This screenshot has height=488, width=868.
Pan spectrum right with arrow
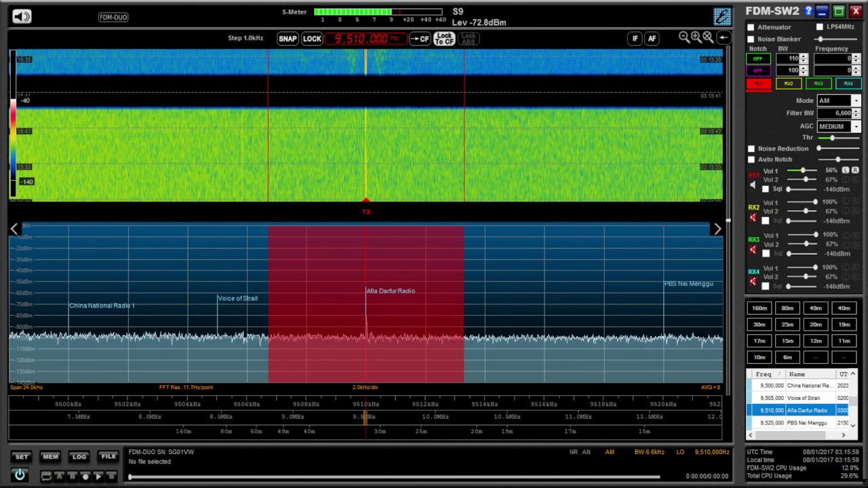pyautogui.click(x=717, y=229)
